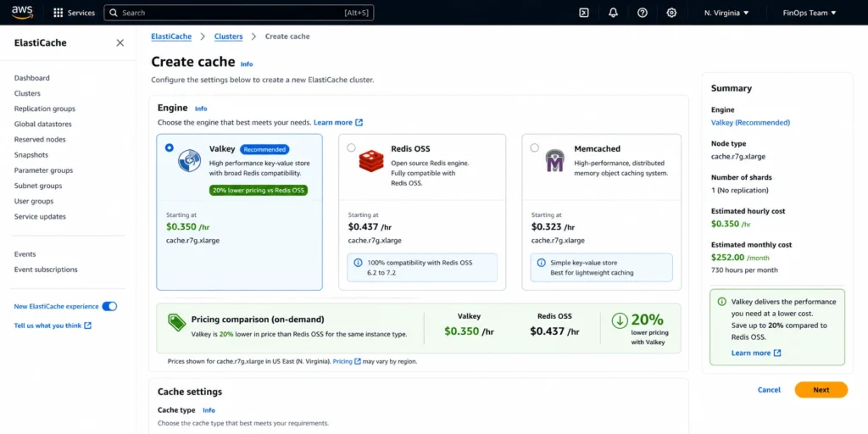Click the ElastiCache breadcrumb link
The width and height of the screenshot is (868, 434).
[x=171, y=36]
